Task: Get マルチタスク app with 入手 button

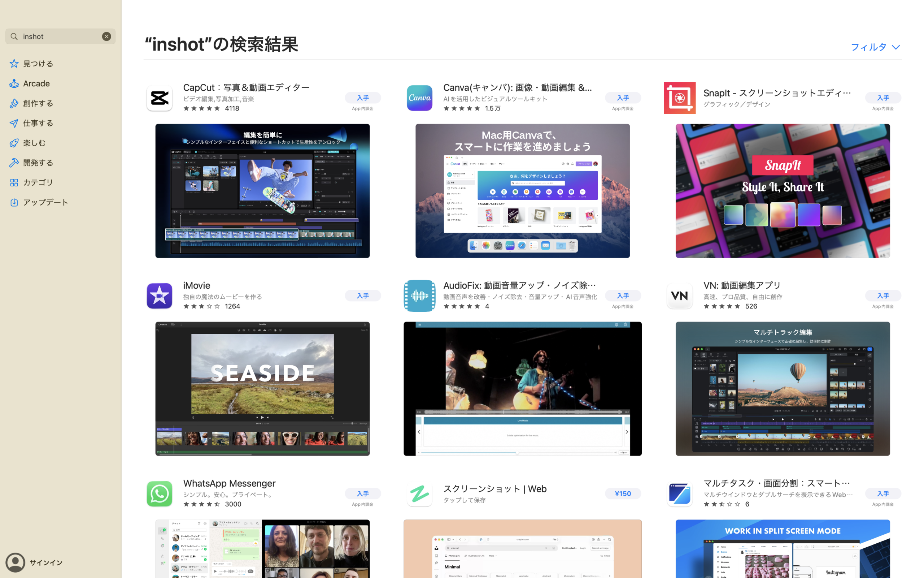Action: [x=883, y=494]
